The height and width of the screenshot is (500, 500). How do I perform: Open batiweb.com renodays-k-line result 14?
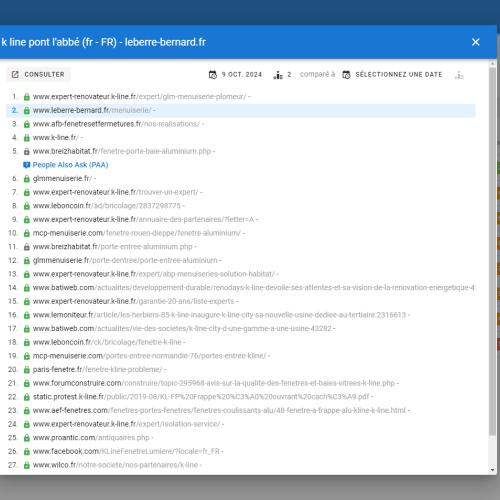click(x=254, y=288)
